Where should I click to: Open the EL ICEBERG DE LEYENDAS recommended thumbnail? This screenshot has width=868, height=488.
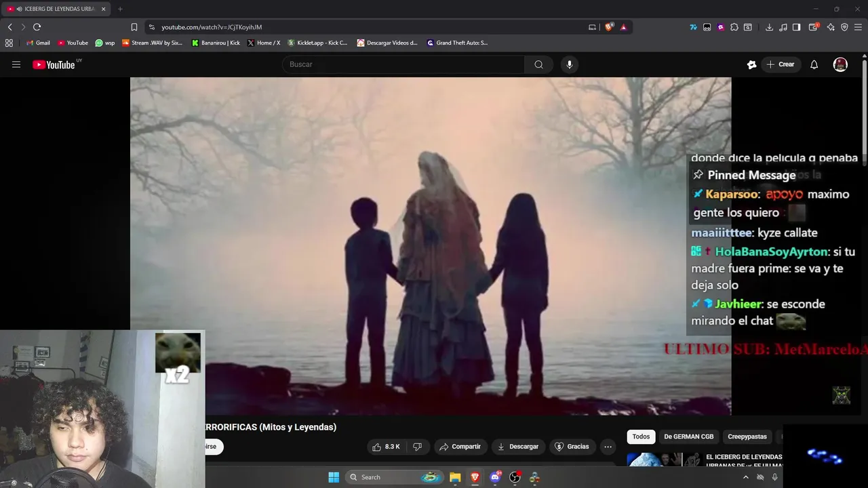point(664,460)
